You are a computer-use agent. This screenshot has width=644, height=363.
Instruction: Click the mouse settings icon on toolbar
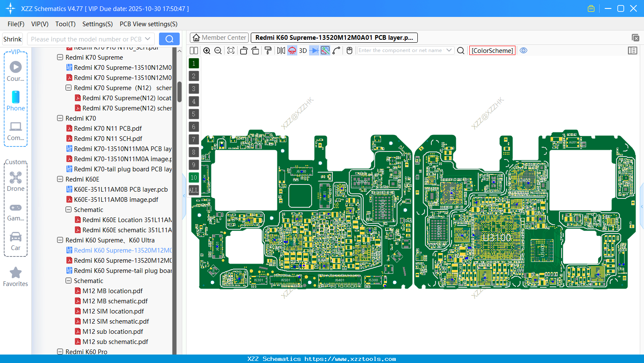(x=349, y=50)
